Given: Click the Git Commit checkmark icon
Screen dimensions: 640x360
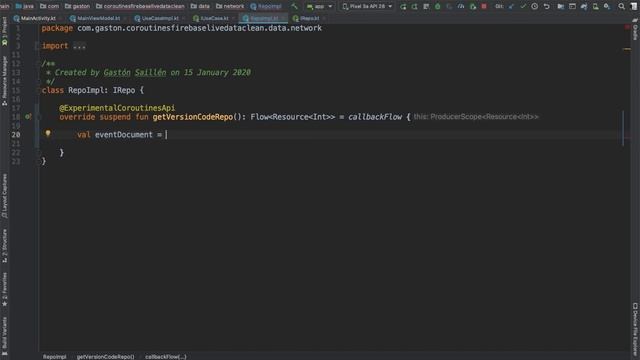Looking at the screenshot, I should point(523,6).
